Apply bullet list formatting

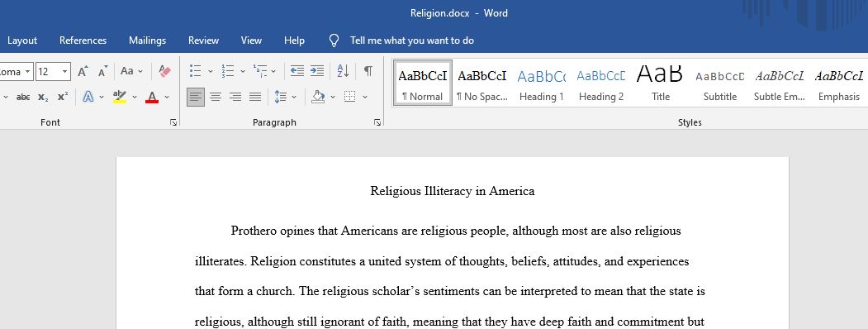(195, 71)
